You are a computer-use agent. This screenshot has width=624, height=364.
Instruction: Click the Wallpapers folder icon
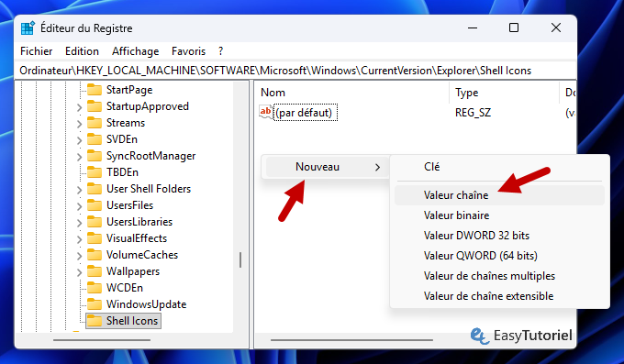[x=95, y=271]
